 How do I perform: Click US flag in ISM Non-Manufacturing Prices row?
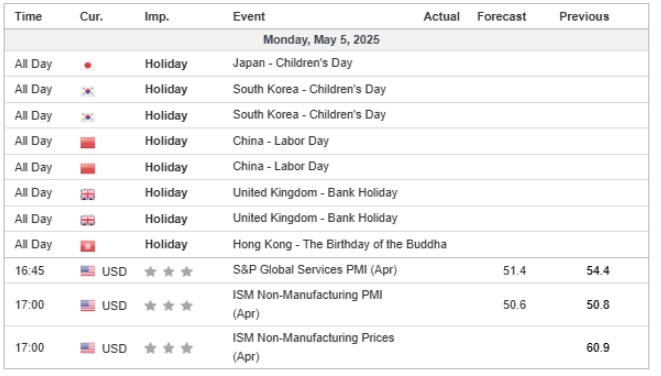(x=88, y=348)
